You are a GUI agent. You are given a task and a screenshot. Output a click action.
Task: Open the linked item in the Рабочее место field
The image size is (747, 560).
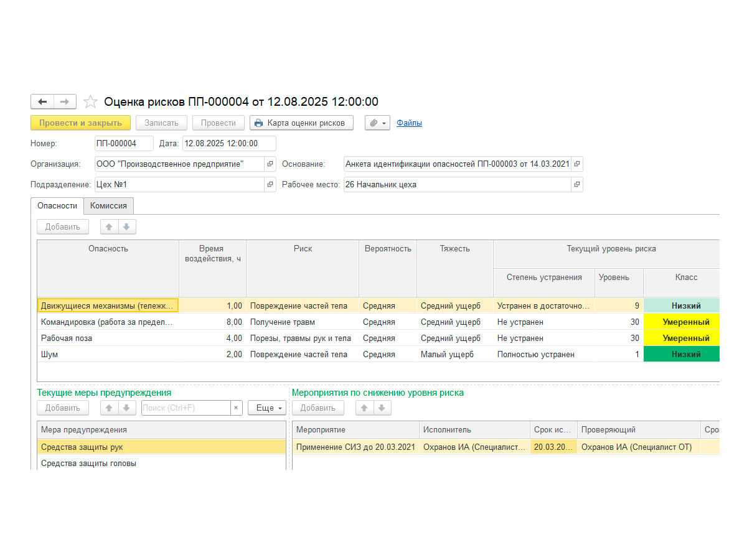(x=577, y=185)
